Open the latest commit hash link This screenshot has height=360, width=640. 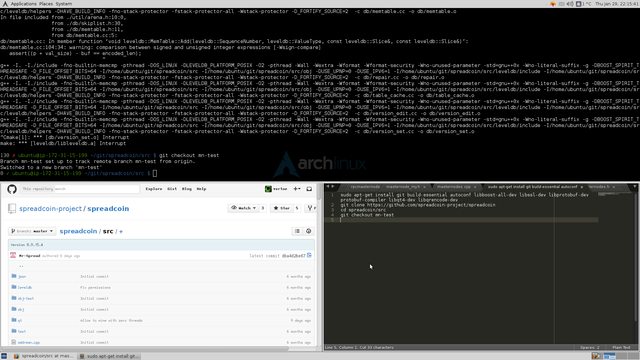click(x=293, y=256)
